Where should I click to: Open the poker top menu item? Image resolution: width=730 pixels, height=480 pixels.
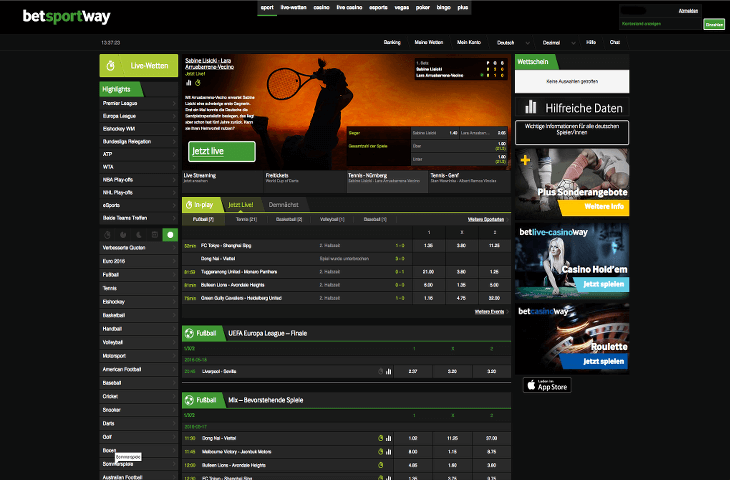tap(423, 7)
